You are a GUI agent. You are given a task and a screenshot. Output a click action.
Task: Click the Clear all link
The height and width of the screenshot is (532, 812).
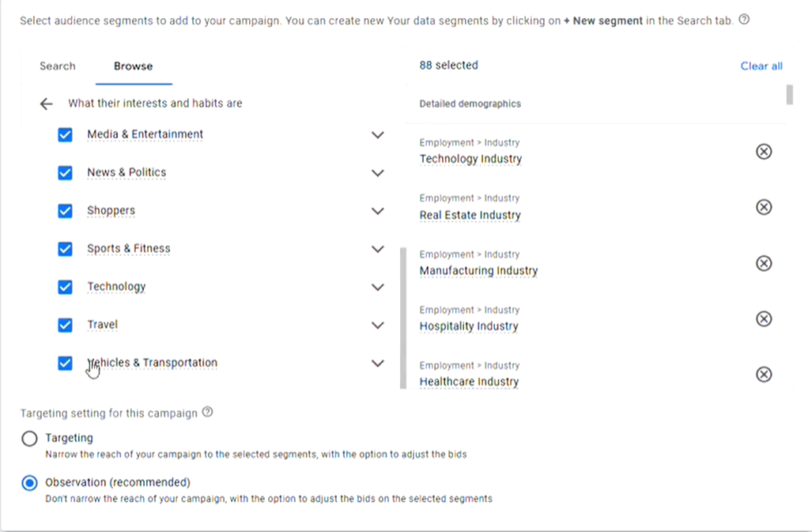tap(761, 66)
